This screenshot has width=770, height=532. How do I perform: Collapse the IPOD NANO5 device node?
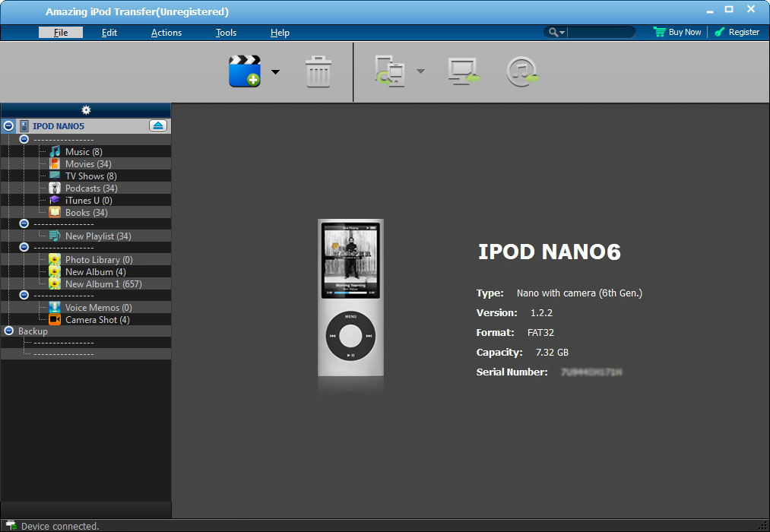click(8, 126)
